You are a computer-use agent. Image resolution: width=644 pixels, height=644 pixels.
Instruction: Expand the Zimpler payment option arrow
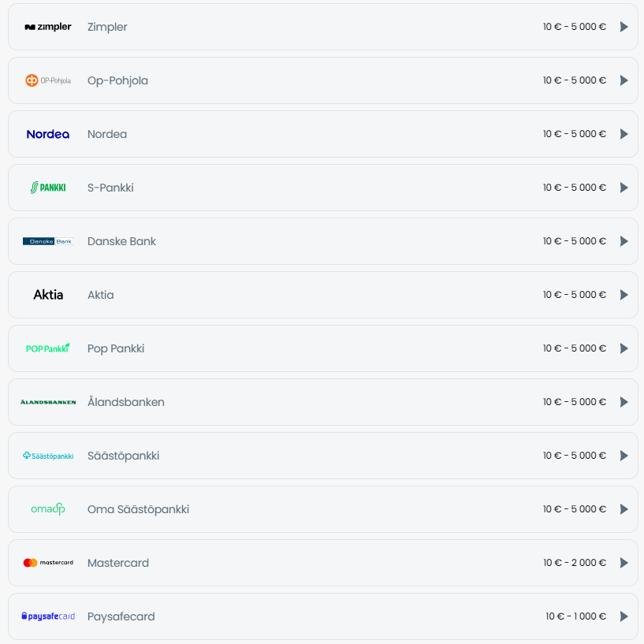[624, 27]
